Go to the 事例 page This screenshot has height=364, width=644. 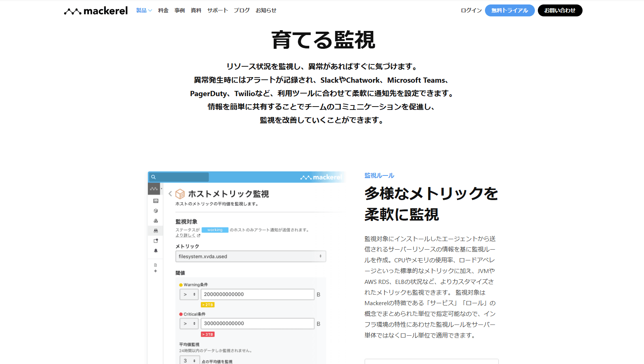pos(180,10)
